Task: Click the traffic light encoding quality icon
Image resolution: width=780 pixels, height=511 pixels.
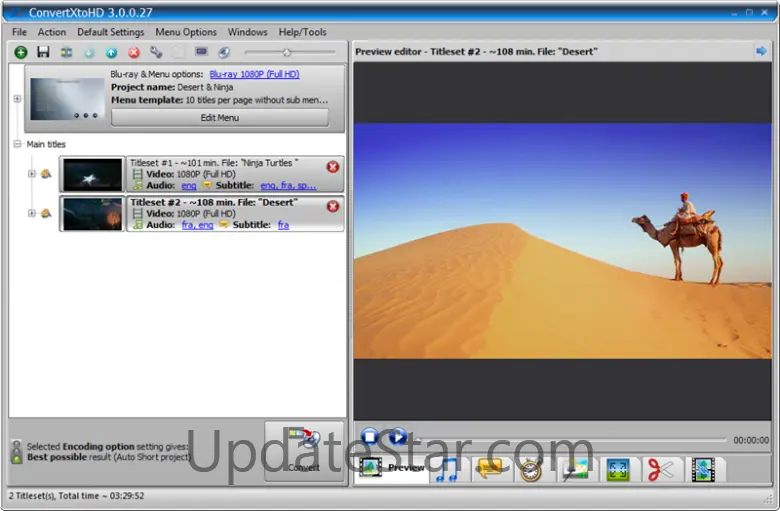Action: 17,451
